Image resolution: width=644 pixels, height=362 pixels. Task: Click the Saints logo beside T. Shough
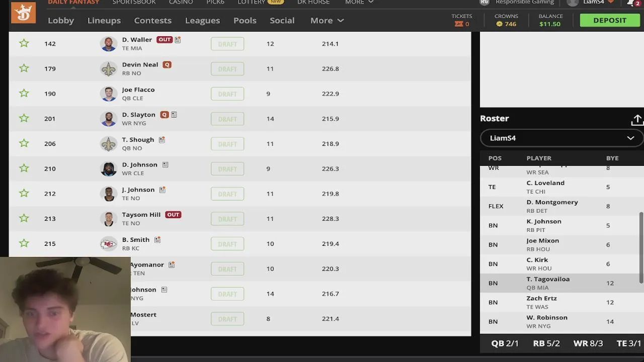click(x=108, y=144)
